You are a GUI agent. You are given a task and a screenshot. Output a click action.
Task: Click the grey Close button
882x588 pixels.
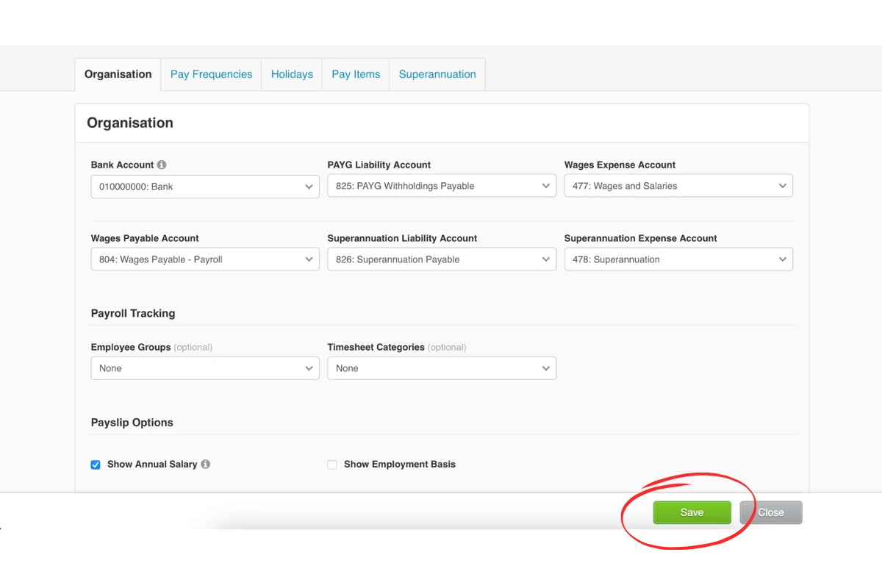(771, 512)
